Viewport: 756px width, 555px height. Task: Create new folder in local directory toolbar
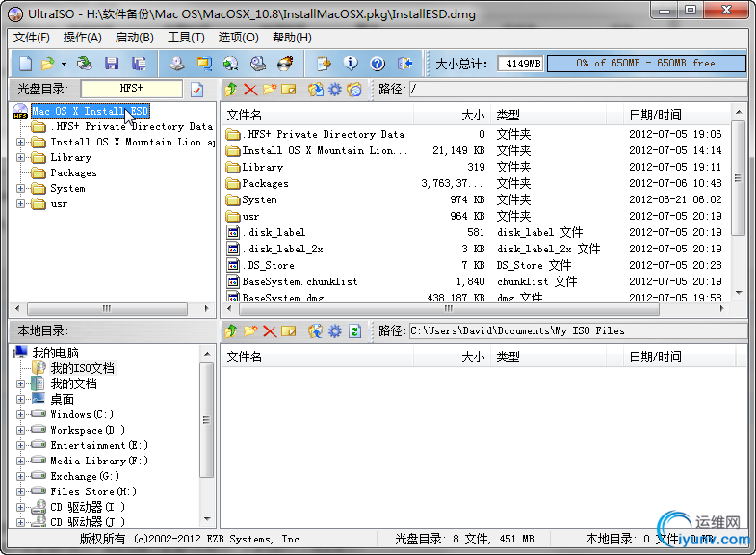click(x=250, y=330)
